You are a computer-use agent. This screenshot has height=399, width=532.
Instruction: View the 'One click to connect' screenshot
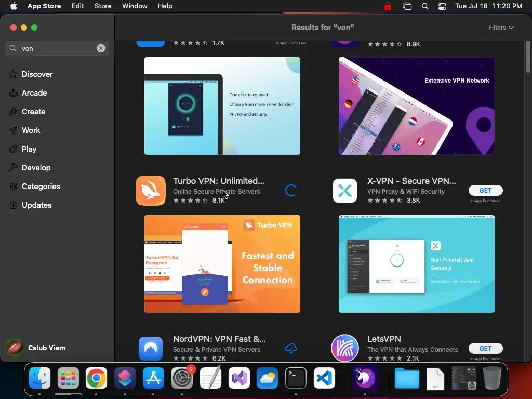222,106
